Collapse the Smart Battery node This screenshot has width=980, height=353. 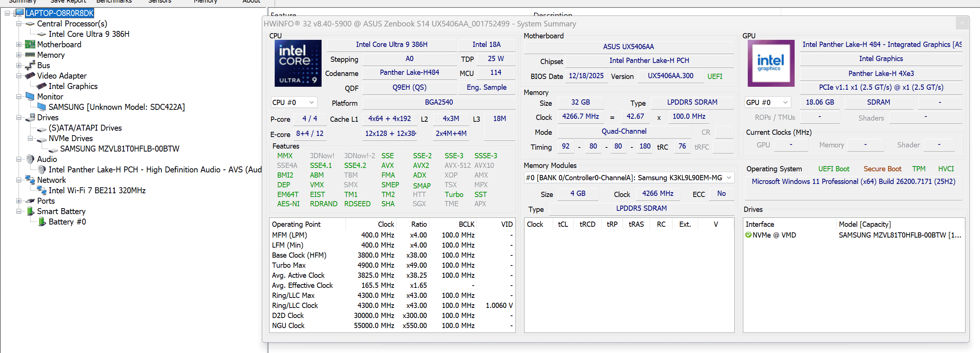(19, 212)
